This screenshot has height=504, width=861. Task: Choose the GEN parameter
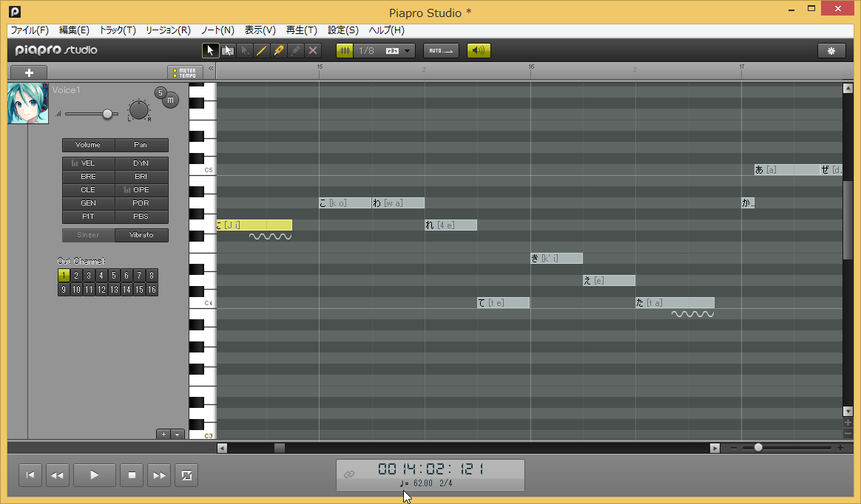click(88, 203)
